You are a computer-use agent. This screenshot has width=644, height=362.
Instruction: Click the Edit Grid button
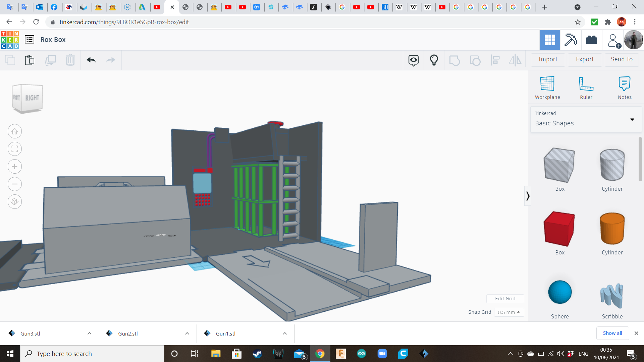coord(505,299)
